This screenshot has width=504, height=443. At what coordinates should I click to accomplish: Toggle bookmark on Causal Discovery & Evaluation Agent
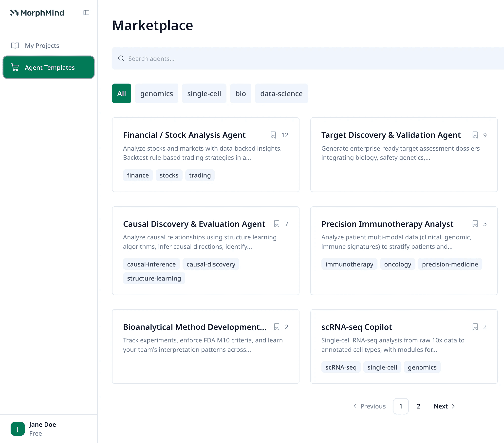point(277,224)
